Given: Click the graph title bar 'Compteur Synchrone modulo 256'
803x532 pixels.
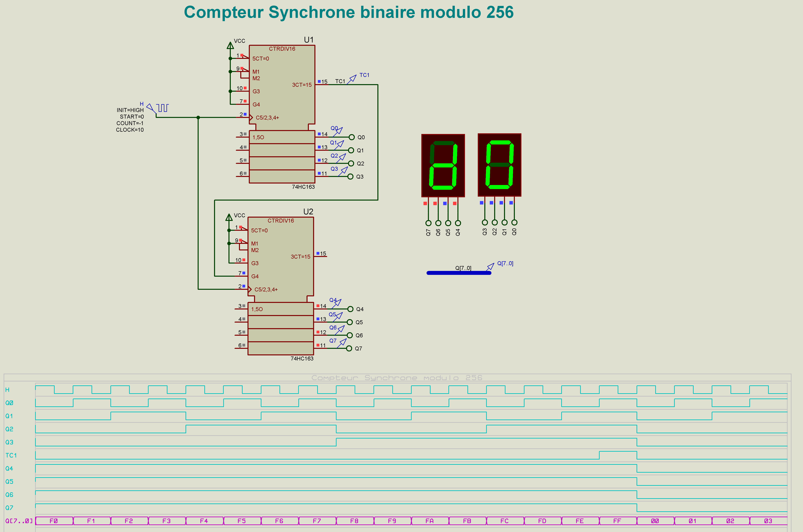Looking at the screenshot, I should point(397,378).
